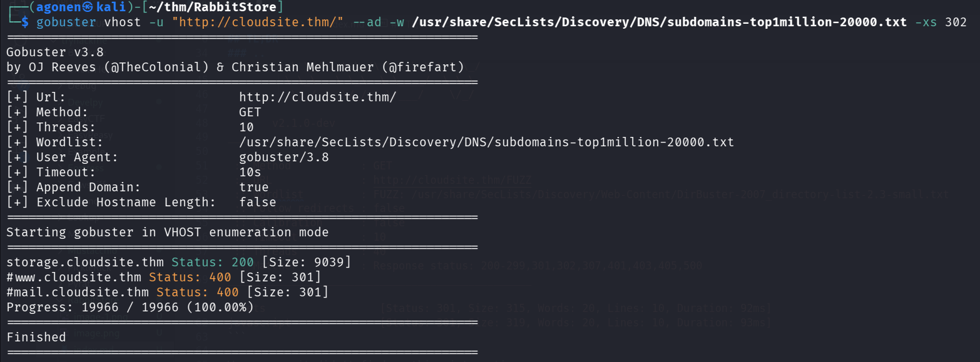Screen dimensions: 980x362
Task: Click the 302 value after -xs
Action: point(955,23)
